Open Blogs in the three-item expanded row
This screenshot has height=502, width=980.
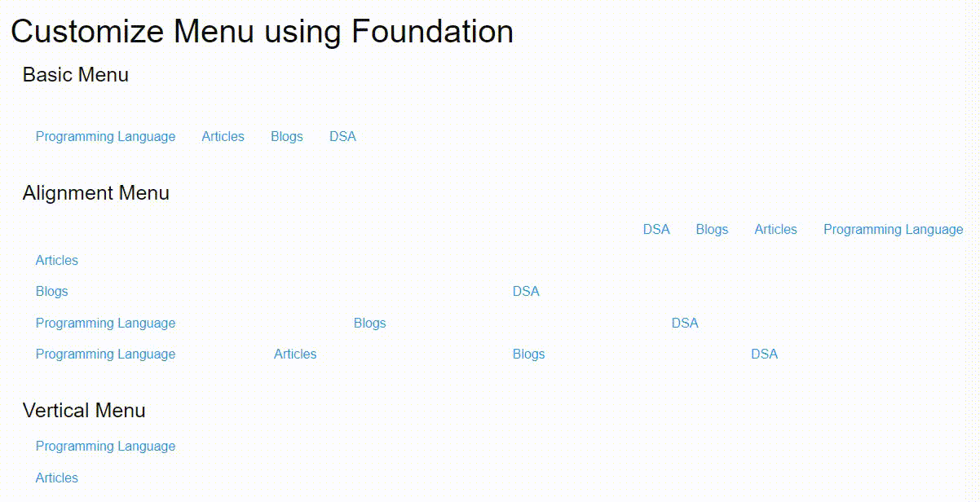point(369,324)
